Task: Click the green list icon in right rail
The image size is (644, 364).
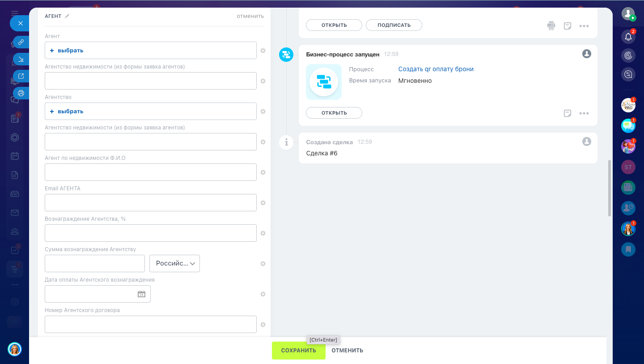Action: click(628, 188)
